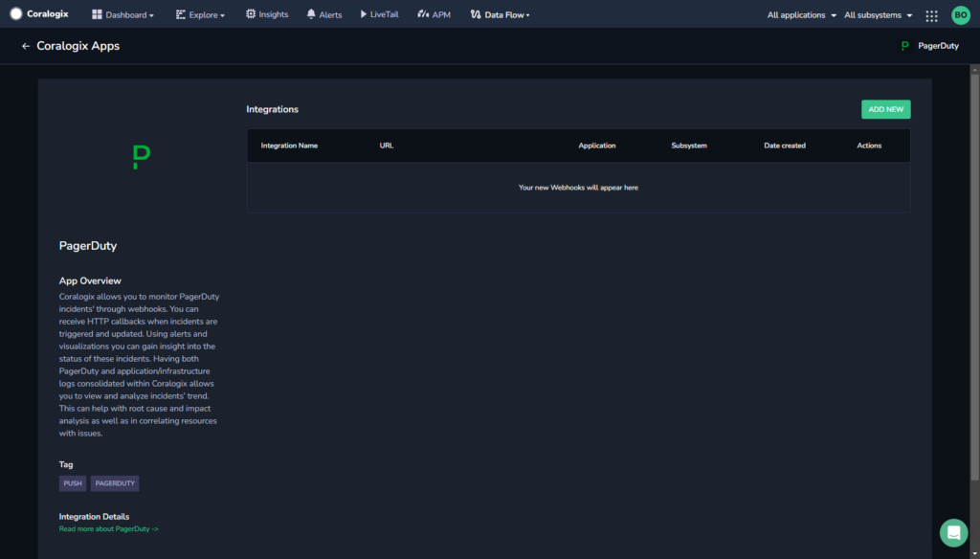Click the Integration Name column header
Image resolution: width=980 pixels, height=559 pixels.
coord(289,145)
